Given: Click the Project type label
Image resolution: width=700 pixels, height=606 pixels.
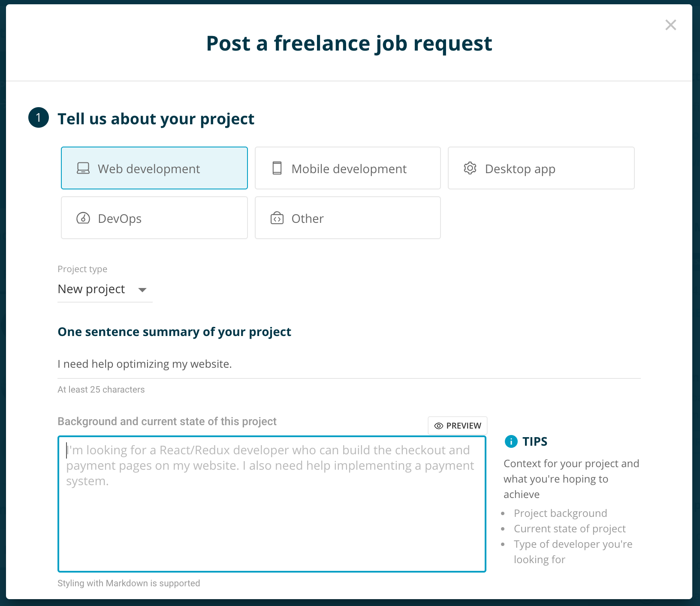Looking at the screenshot, I should tap(82, 269).
